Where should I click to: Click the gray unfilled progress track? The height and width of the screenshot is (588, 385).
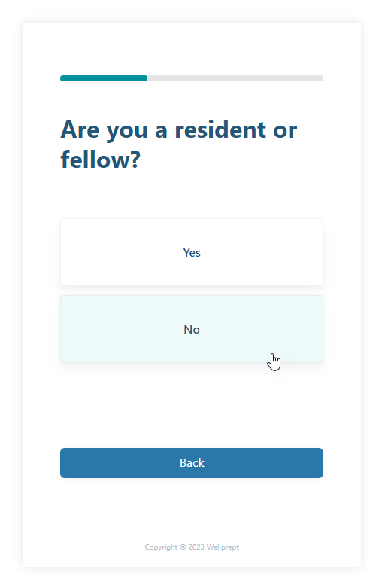[x=235, y=78]
